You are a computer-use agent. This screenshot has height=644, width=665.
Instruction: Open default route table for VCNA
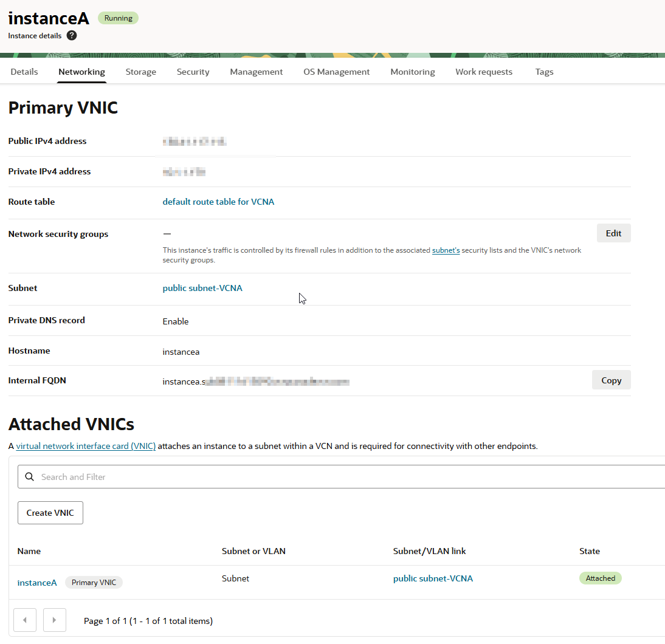tap(218, 202)
